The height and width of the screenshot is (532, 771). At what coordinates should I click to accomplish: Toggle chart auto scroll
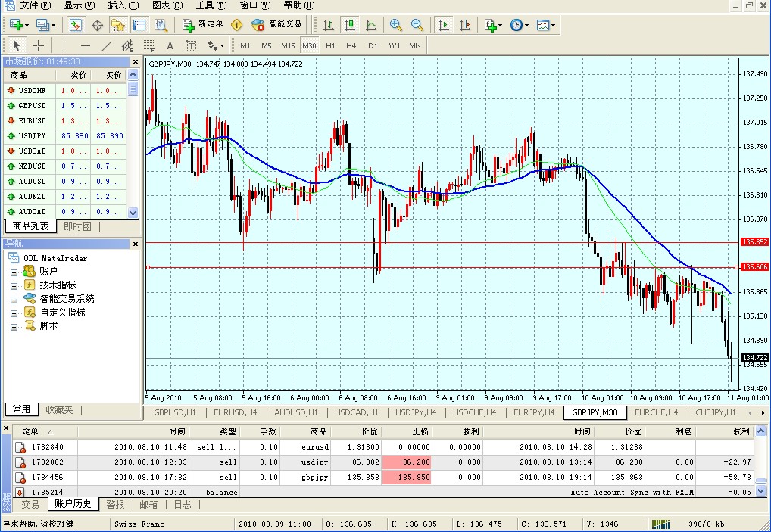tap(444, 24)
